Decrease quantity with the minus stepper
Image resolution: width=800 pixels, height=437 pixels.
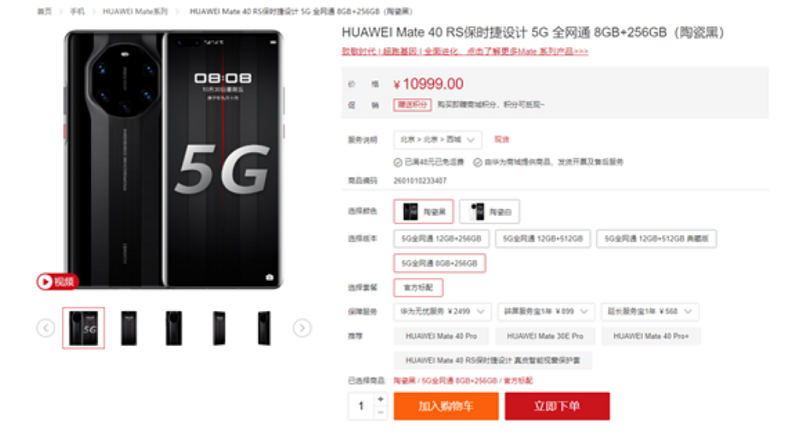381,413
